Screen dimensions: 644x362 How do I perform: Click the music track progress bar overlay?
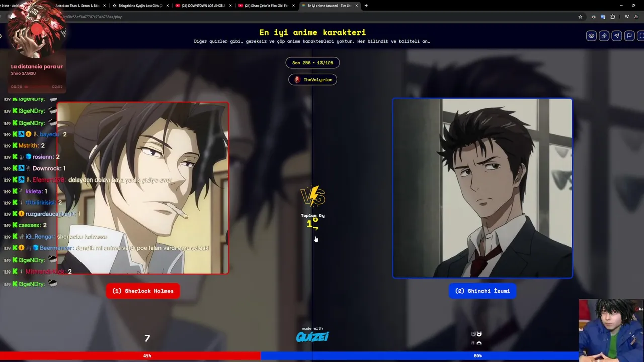click(37, 87)
